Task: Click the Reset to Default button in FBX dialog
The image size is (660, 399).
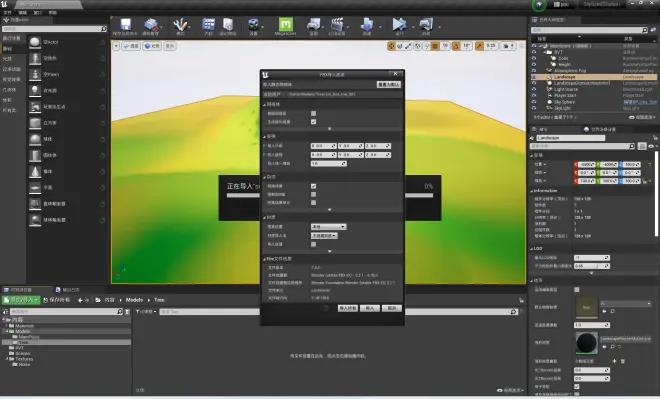Action: coord(389,85)
